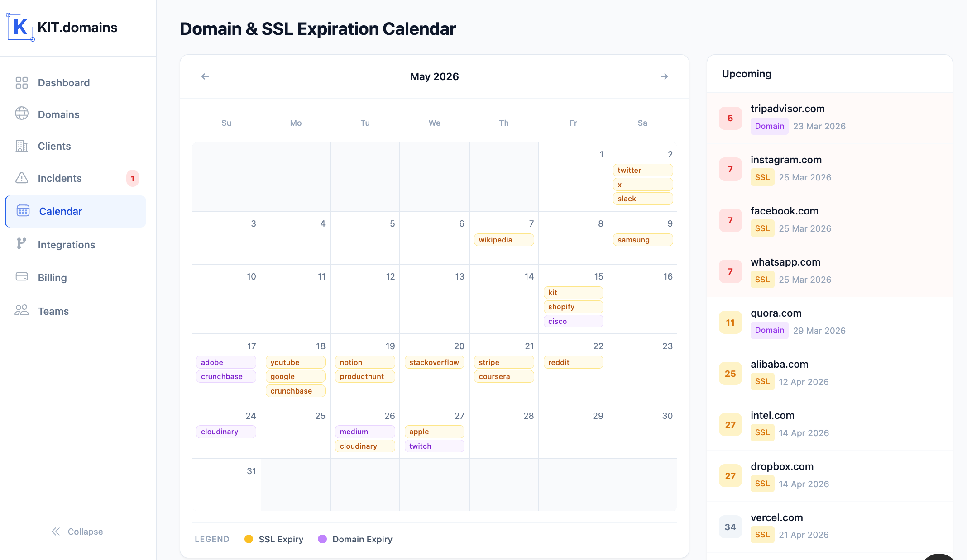Click the Integrations branch icon
The image size is (967, 560).
pyautogui.click(x=21, y=244)
